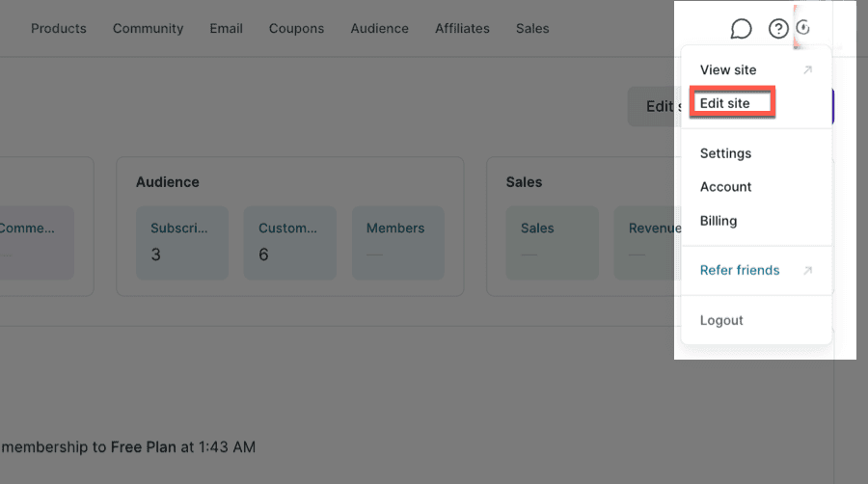The height and width of the screenshot is (484, 868).
Task: Open the Affiliates tab
Action: 462,29
